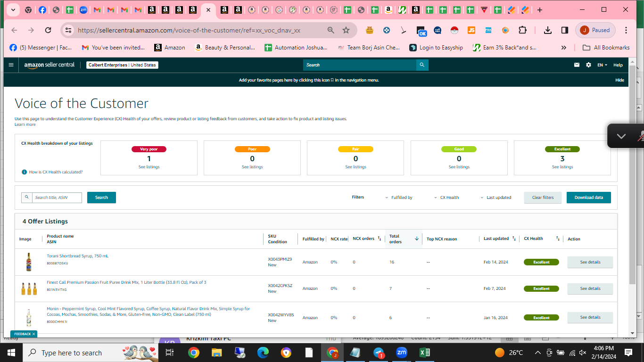Image resolution: width=644 pixels, height=362 pixels.
Task: Bookmark this page with the star icon
Action: (x=346, y=30)
